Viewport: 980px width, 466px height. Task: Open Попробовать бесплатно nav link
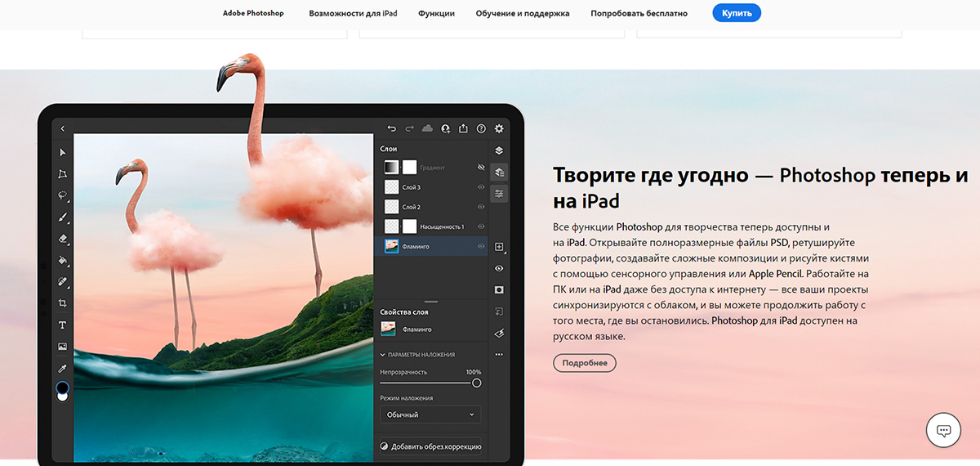[639, 13]
